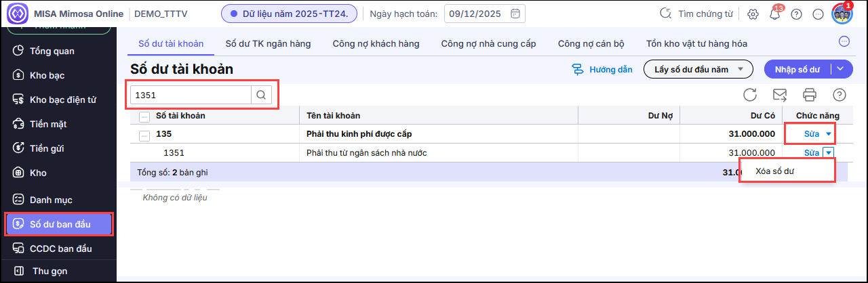Screen dimensions: 868x283
Task: Open Lấy số dư đầu năm dropdown
Action: pyautogui.click(x=698, y=69)
